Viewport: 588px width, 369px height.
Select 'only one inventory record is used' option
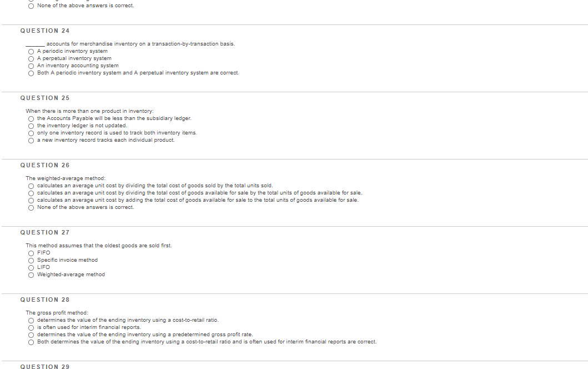[31, 133]
